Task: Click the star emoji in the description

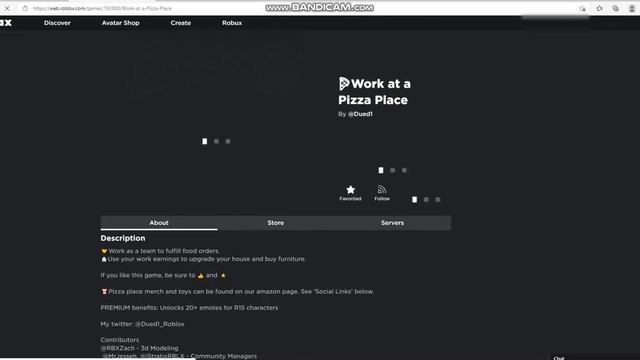Action: pos(223,276)
